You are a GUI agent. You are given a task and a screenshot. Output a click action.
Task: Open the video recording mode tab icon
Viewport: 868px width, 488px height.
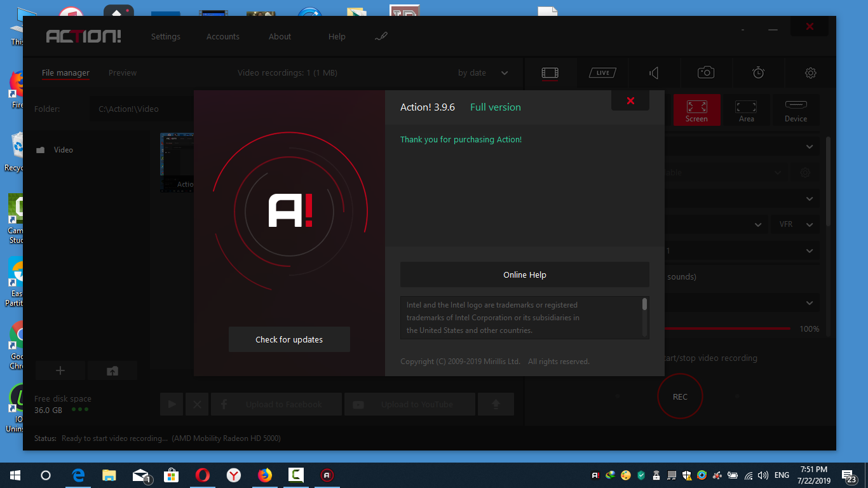pyautogui.click(x=550, y=73)
